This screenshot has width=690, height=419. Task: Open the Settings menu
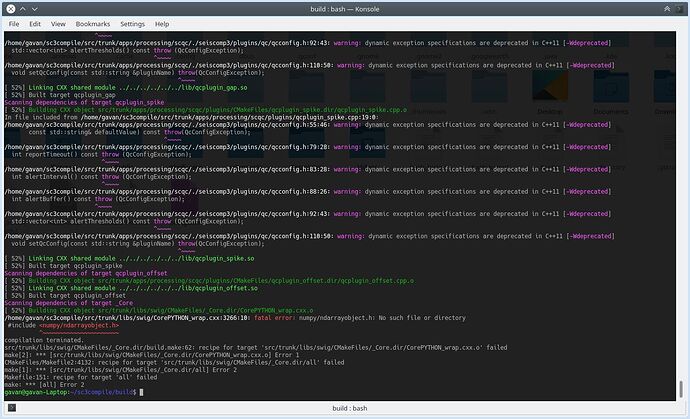132,23
